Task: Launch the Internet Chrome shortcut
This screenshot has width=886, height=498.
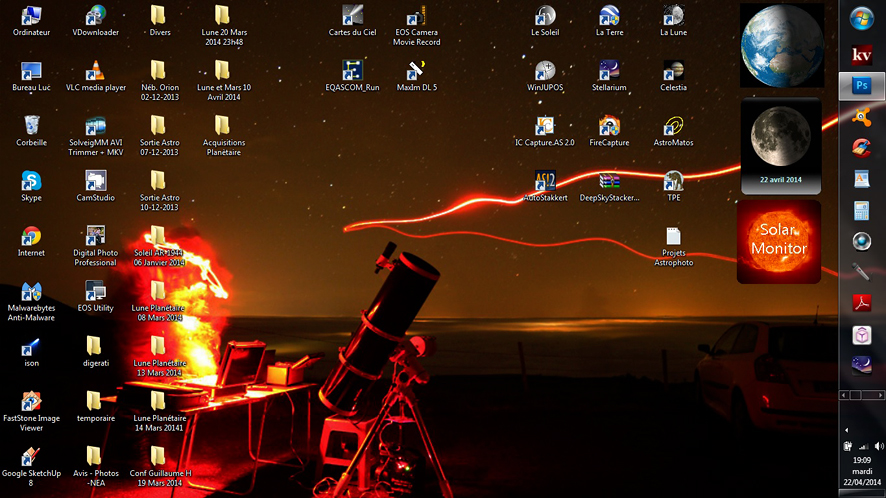Action: tap(31, 241)
